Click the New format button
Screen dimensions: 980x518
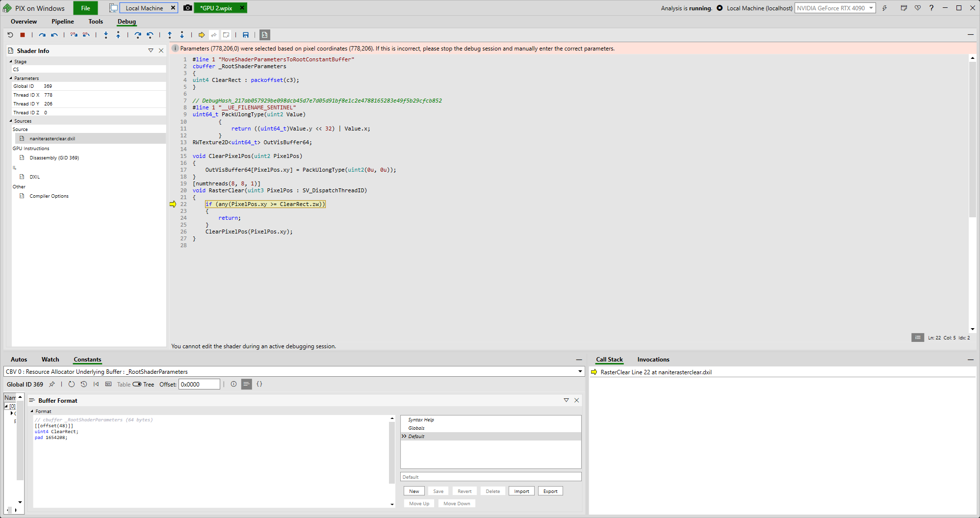coord(414,491)
